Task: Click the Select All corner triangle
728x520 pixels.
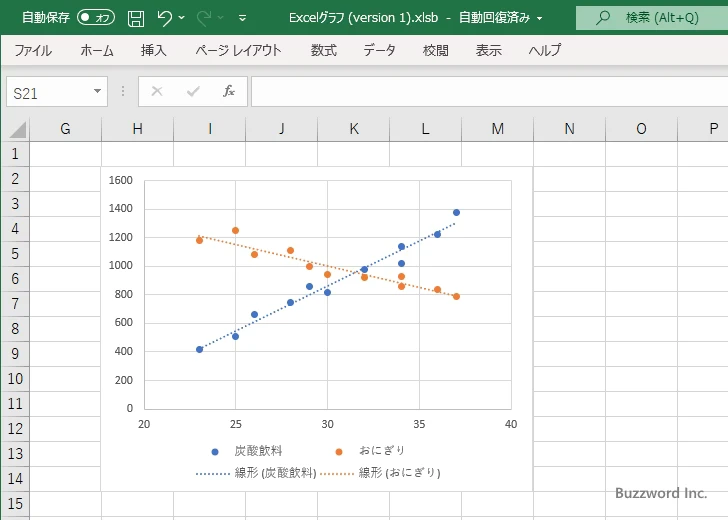Action: 17,130
